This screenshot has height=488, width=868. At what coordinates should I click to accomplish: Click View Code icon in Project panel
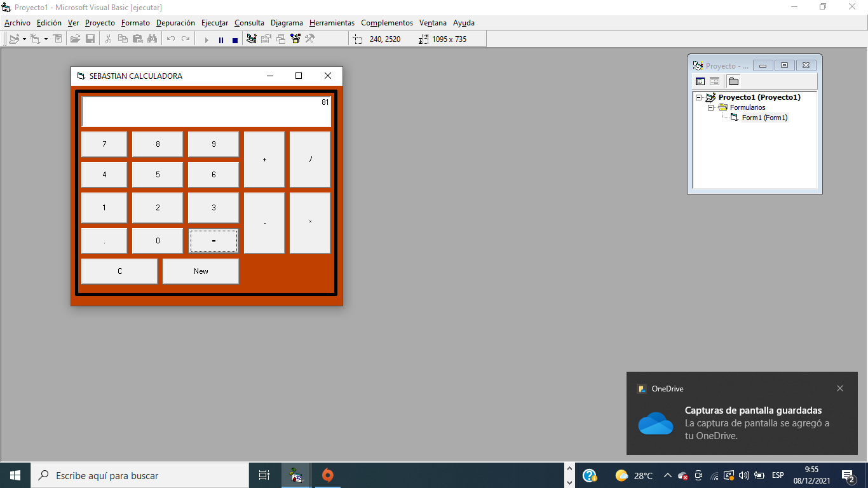click(x=700, y=81)
